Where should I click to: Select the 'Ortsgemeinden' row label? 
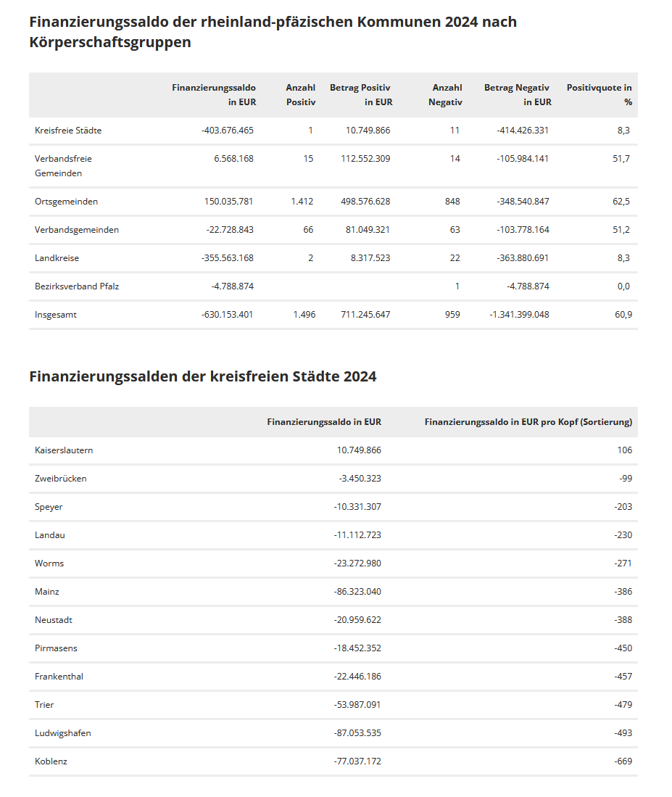click(x=66, y=202)
